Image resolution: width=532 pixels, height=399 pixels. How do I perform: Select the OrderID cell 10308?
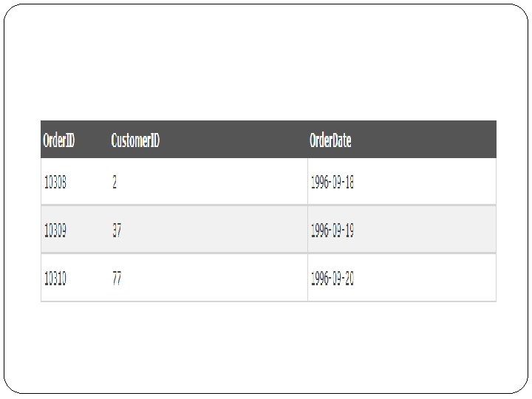pyautogui.click(x=55, y=182)
